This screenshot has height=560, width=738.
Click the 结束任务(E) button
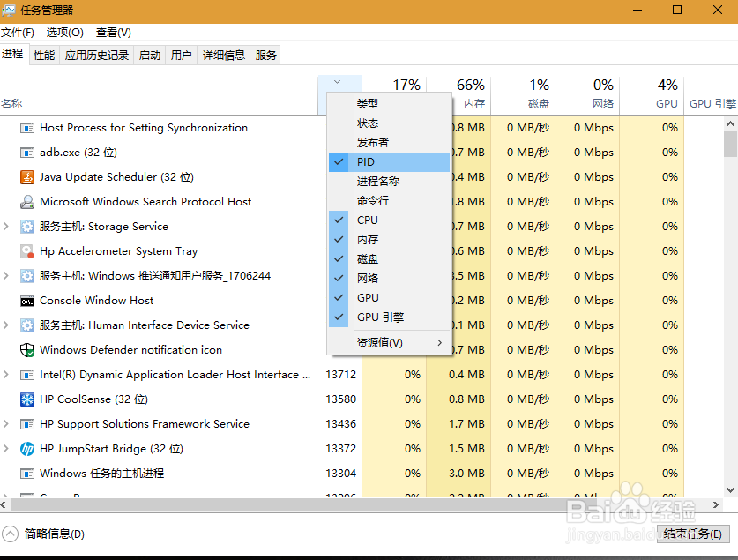click(693, 534)
